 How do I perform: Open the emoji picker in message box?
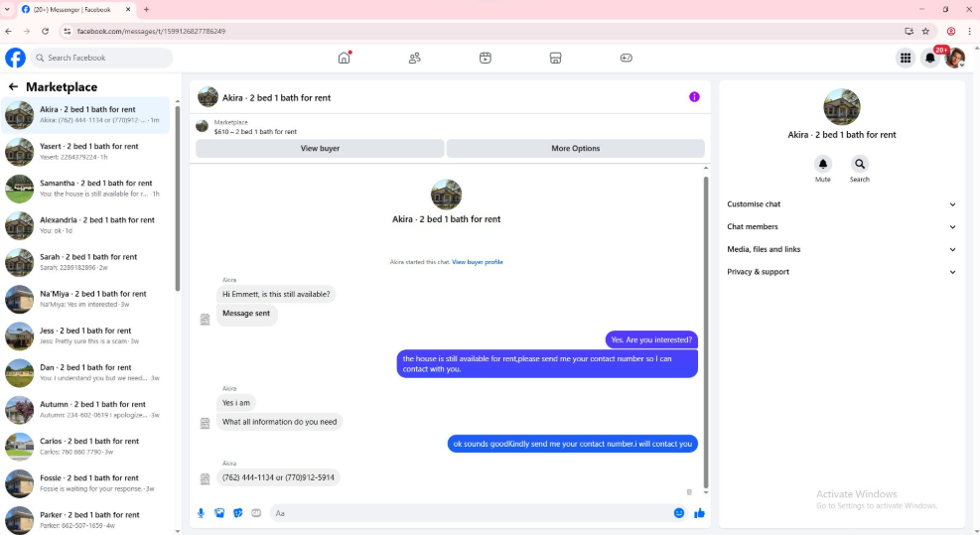[x=679, y=513]
